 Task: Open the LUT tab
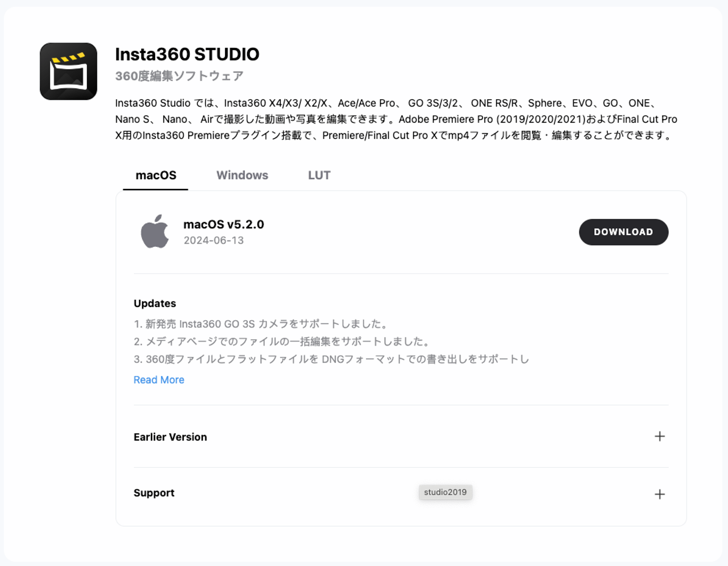319,175
